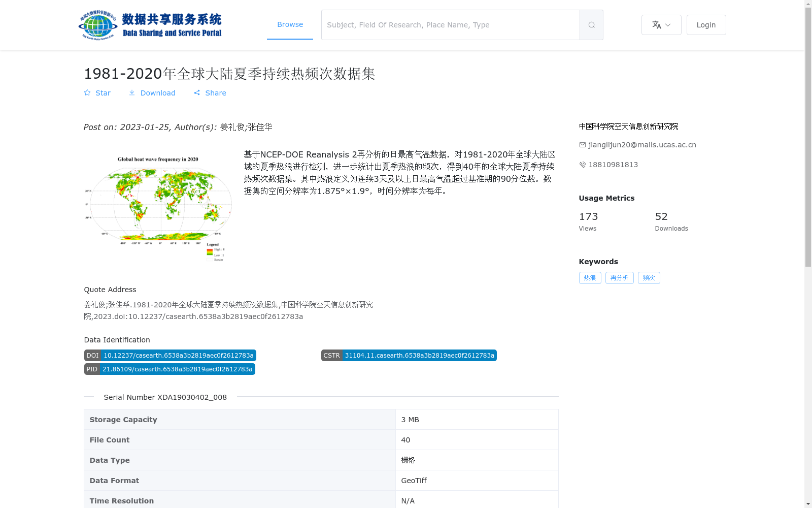Star this dataset
812x508 pixels.
pyautogui.click(x=97, y=93)
